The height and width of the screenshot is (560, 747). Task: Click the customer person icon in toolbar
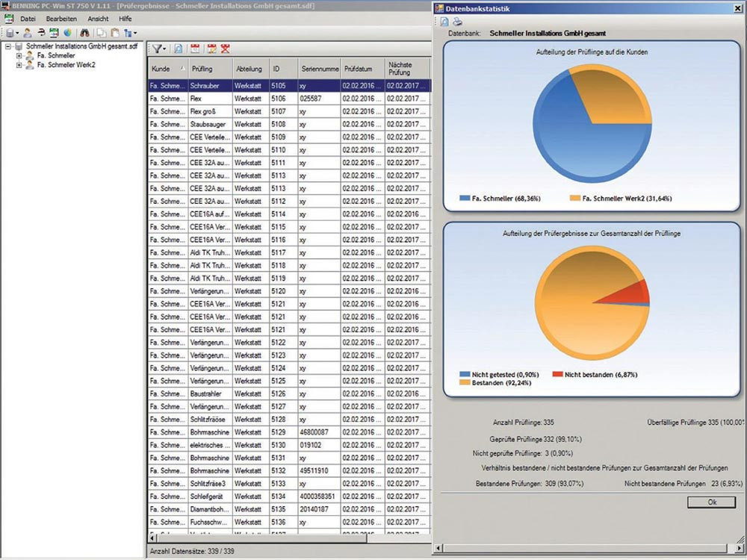[28, 33]
